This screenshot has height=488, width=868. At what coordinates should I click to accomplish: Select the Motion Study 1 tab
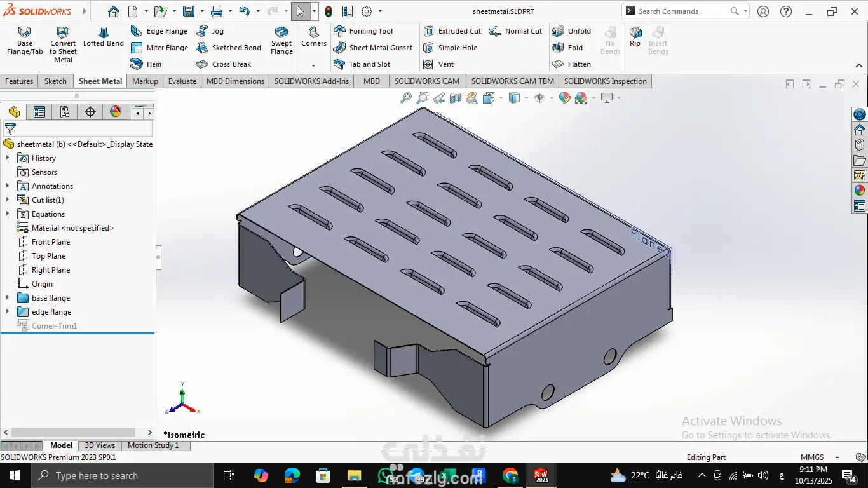(x=153, y=445)
